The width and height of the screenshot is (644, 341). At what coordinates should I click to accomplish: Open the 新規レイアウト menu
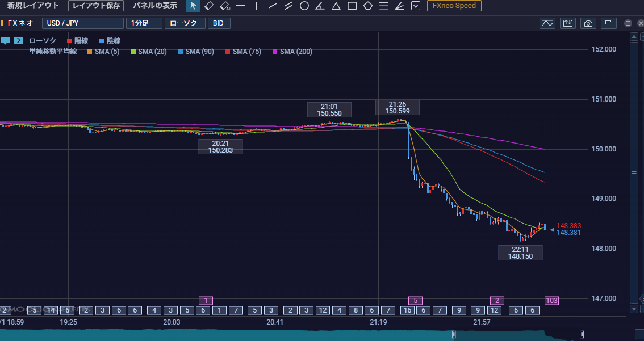tap(33, 6)
